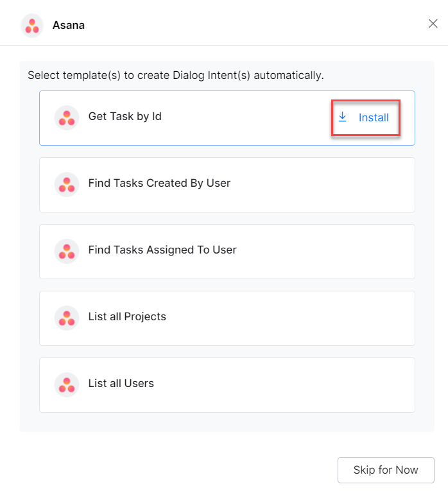The width and height of the screenshot is (448, 491).
Task: Select the List all Projects label text
Action: point(127,316)
